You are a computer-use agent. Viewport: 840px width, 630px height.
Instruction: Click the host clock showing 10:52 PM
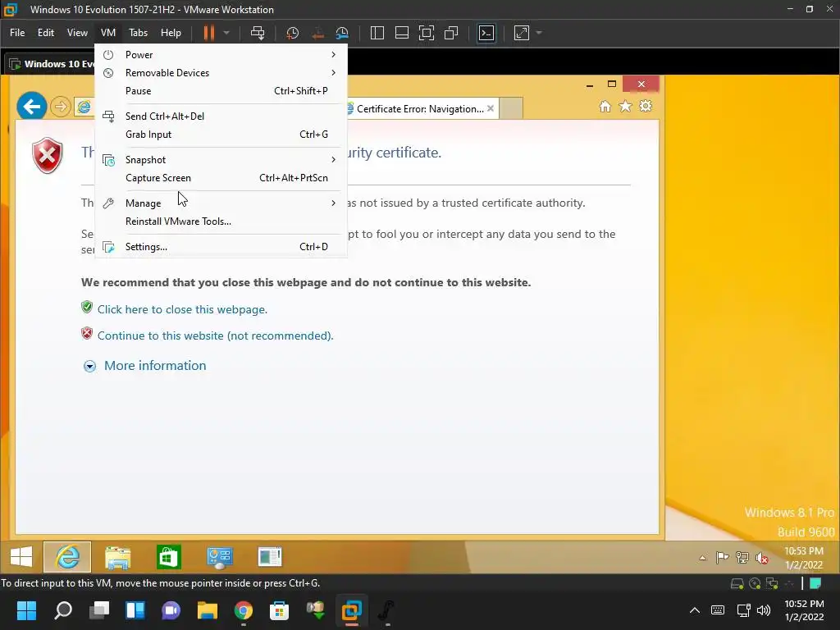[x=804, y=610]
